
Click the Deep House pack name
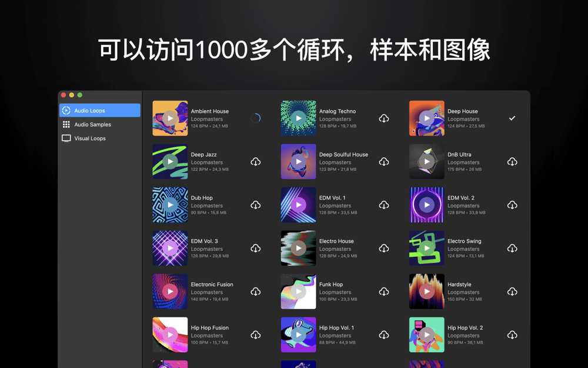(462, 111)
